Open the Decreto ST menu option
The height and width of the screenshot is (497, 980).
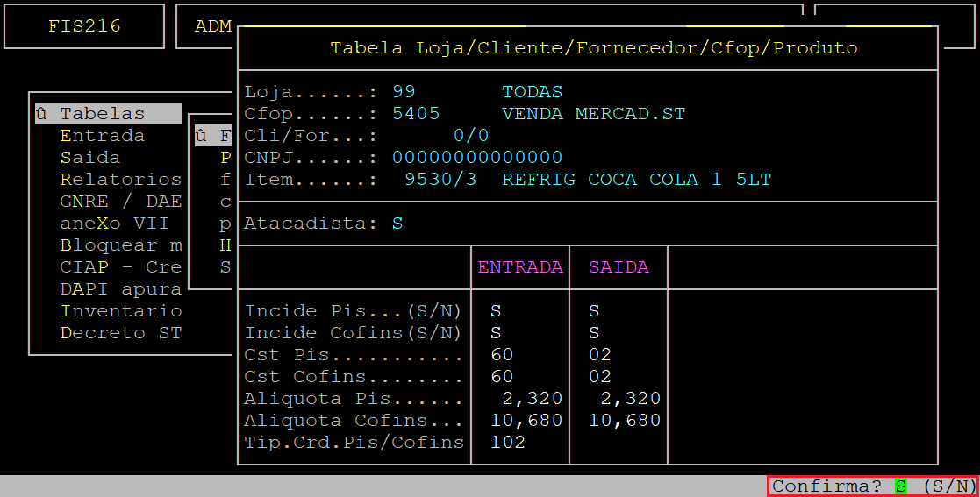pos(120,333)
